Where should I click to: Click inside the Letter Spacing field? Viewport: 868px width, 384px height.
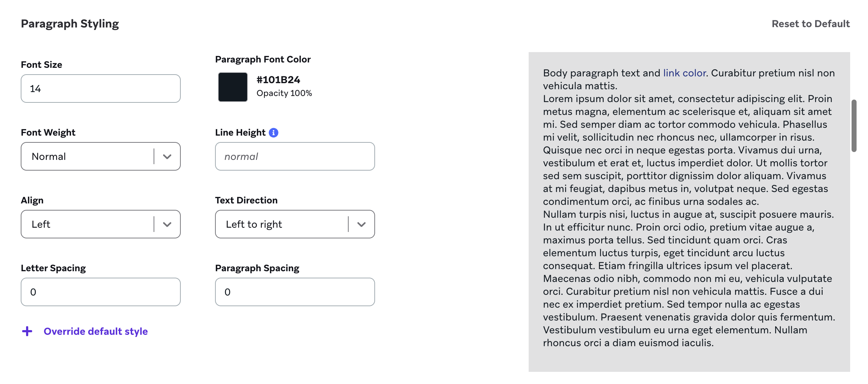tap(100, 292)
